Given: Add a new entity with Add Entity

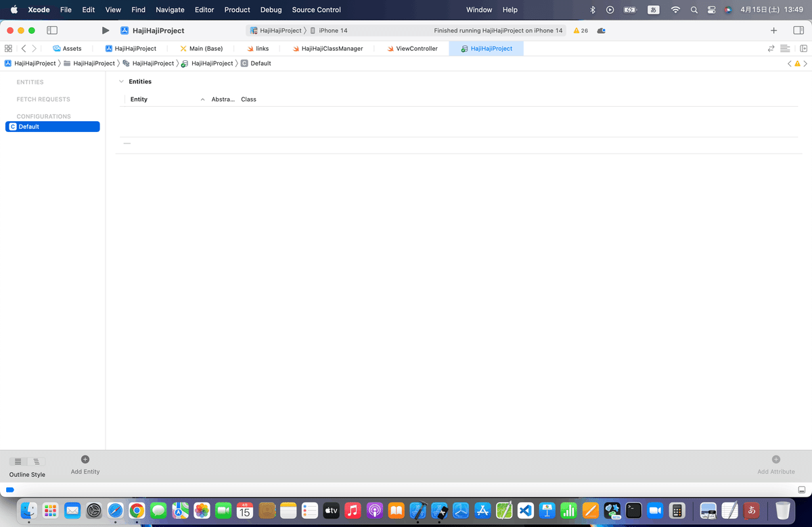Looking at the screenshot, I should pos(85,465).
